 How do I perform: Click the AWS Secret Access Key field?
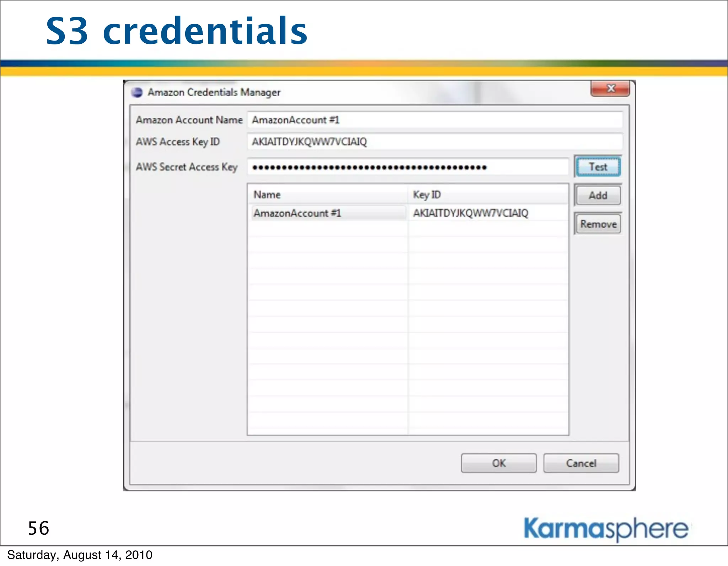click(408, 167)
